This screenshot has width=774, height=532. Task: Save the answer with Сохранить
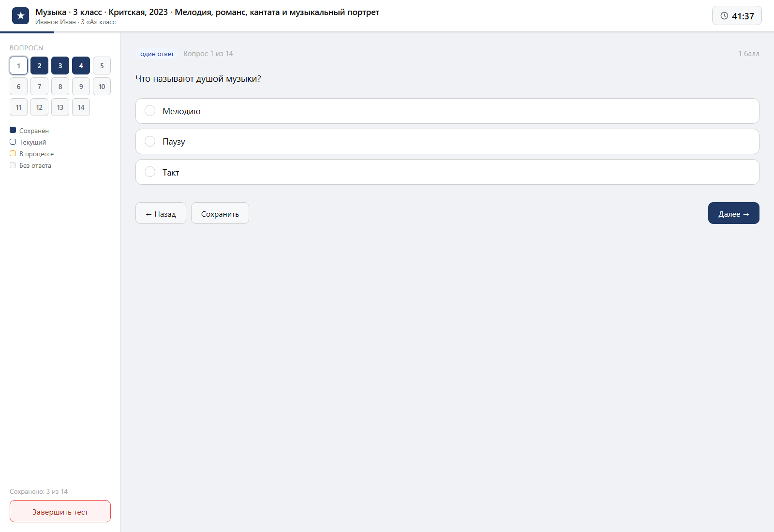220,213
